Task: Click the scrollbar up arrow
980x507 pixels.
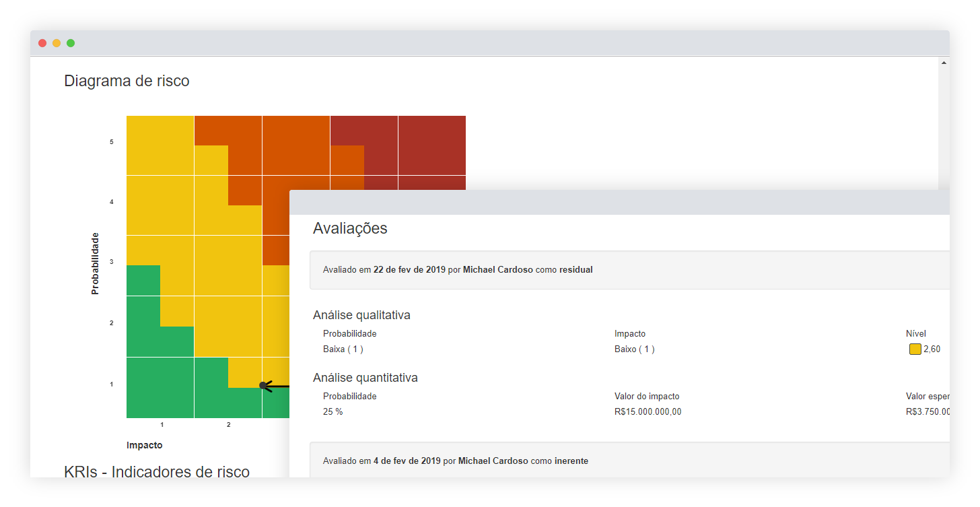Action: pos(944,63)
